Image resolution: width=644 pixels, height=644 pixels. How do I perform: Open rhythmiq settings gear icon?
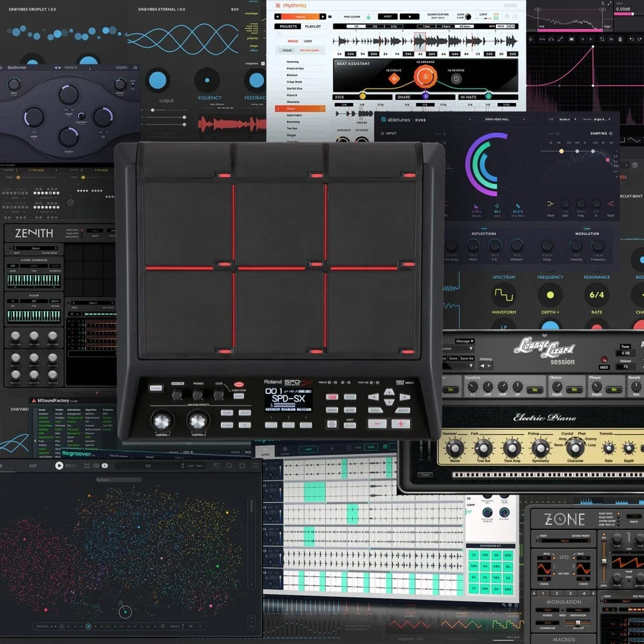pos(507,17)
